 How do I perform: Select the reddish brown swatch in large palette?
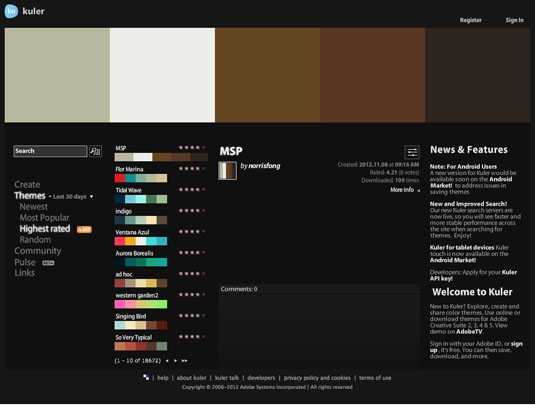tap(373, 75)
